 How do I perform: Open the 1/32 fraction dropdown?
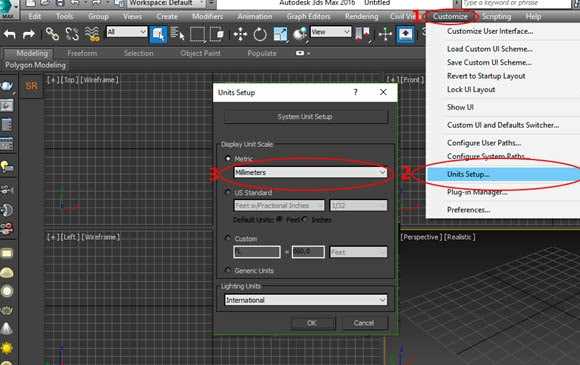tap(358, 205)
